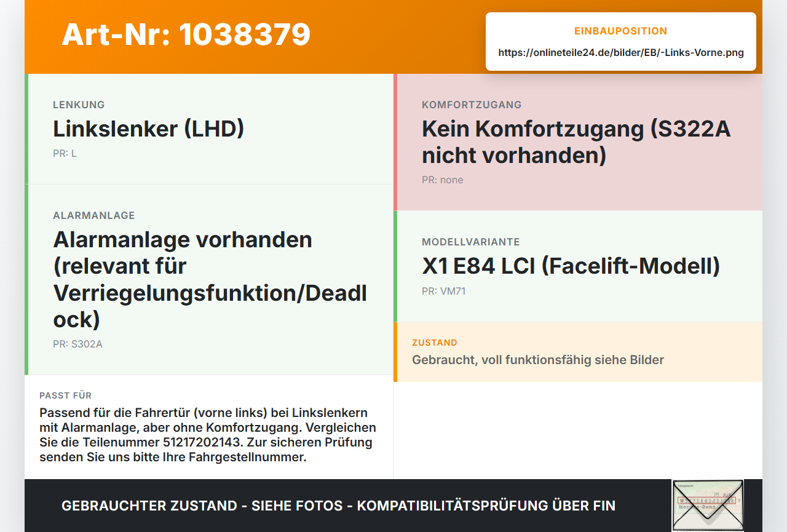Click the PR: L code

coord(65,153)
